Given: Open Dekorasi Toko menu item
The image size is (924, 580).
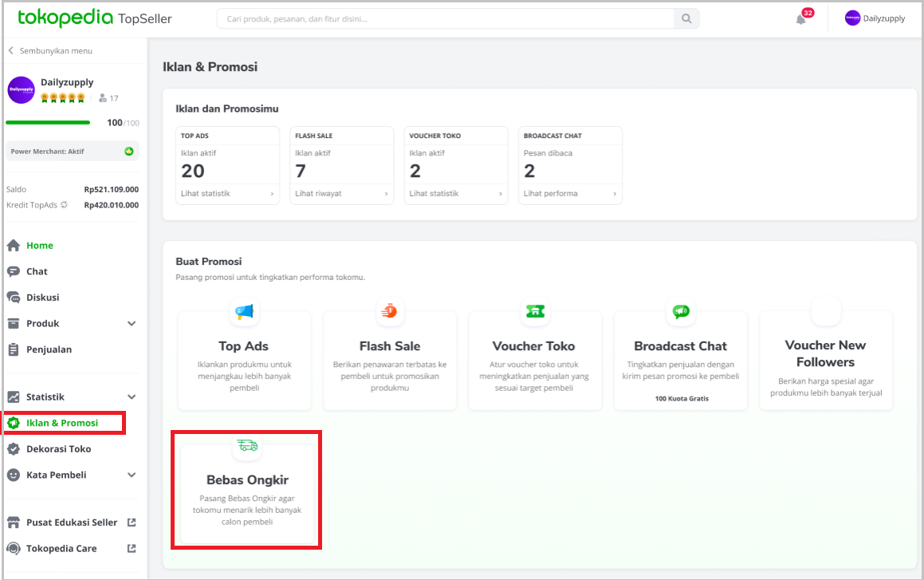Looking at the screenshot, I should pyautogui.click(x=58, y=448).
